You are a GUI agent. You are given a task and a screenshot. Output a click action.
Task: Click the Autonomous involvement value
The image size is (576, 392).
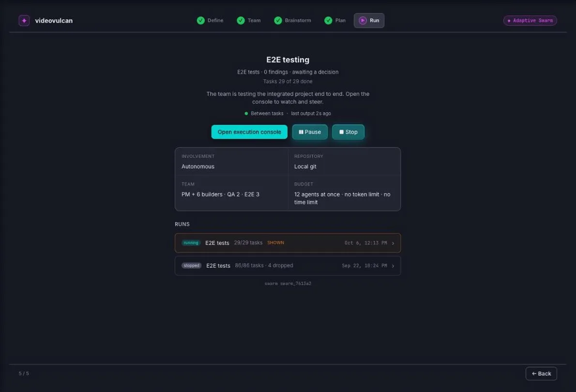click(x=197, y=166)
